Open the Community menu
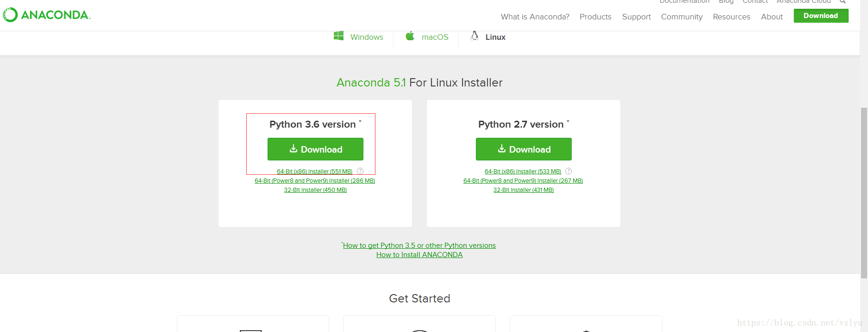The width and height of the screenshot is (868, 332). 681,17
